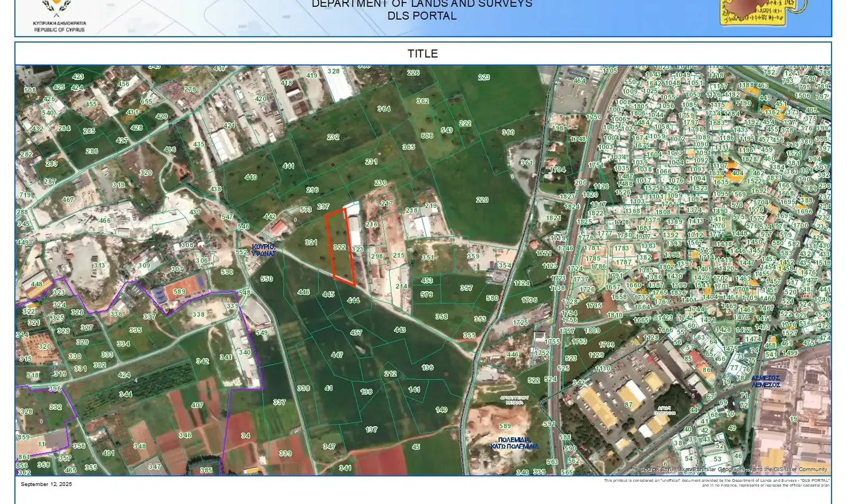The width and height of the screenshot is (847, 504).
Task: Select parcel number 230
Action: click(x=380, y=183)
